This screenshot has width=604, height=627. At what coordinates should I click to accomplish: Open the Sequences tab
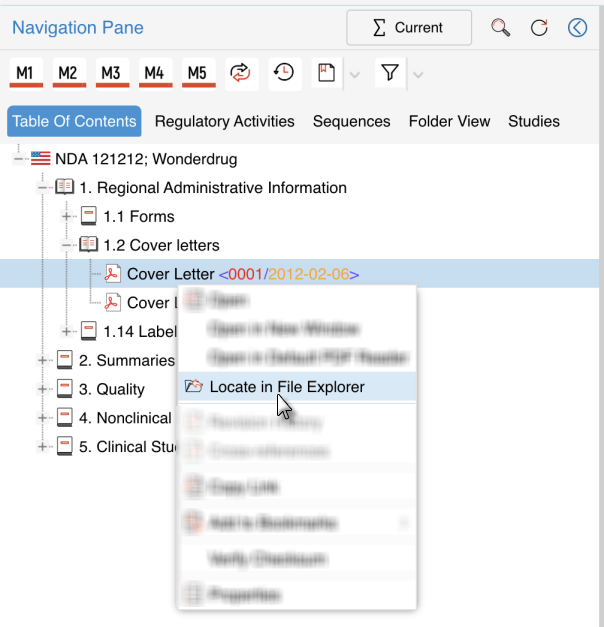[x=351, y=121]
